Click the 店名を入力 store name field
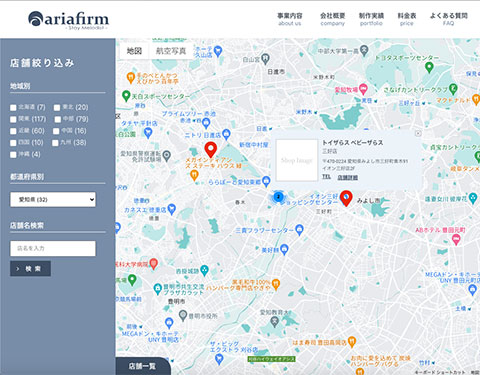 click(x=53, y=248)
